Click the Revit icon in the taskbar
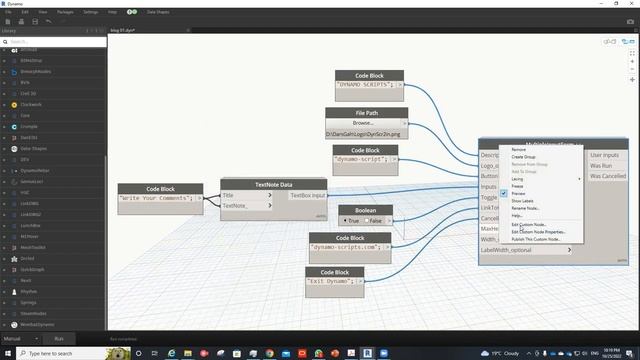The width and height of the screenshot is (640, 360). click(367, 353)
